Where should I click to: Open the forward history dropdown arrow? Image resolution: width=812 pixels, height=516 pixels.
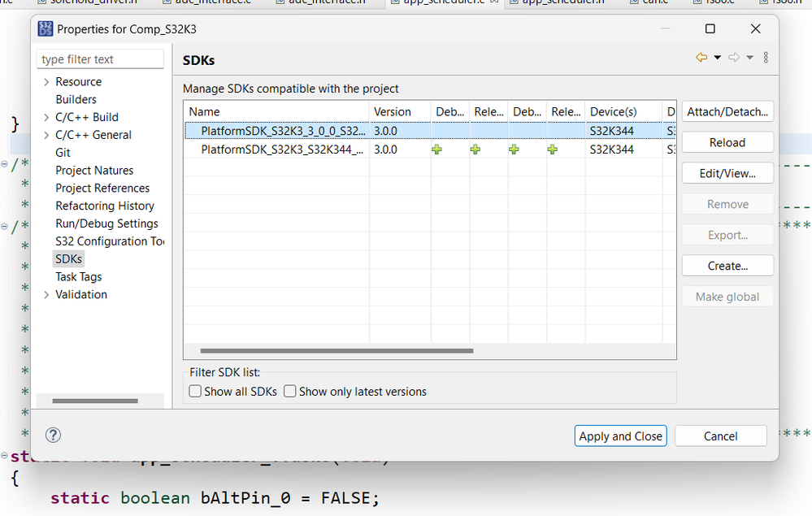pyautogui.click(x=749, y=58)
